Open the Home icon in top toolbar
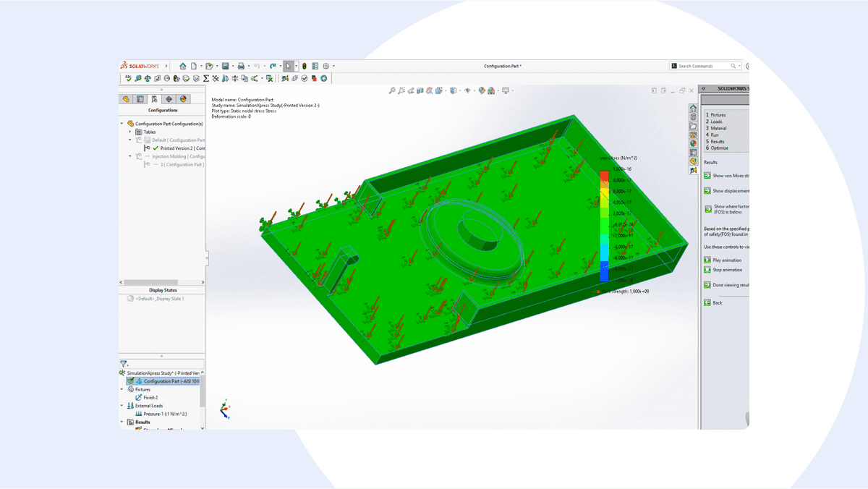The height and width of the screenshot is (489, 868). click(x=183, y=66)
